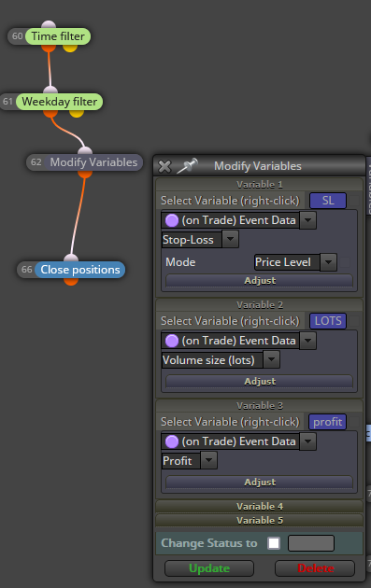Click orange output connector of Modify Variables node
Screen dimensions: 371x588
point(85,175)
